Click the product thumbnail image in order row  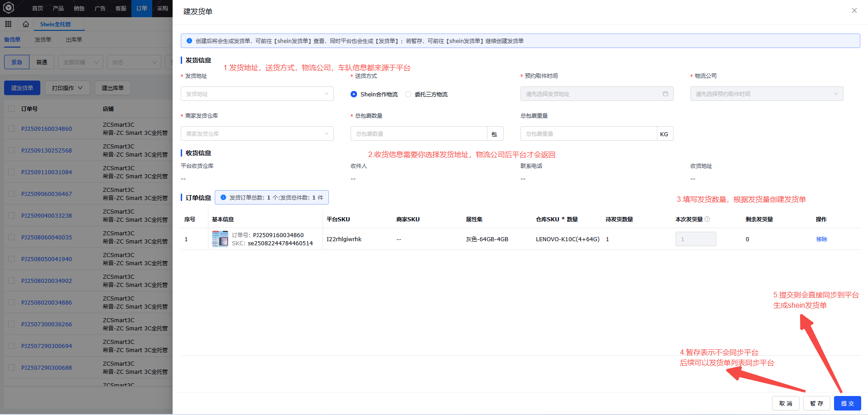[220, 239]
